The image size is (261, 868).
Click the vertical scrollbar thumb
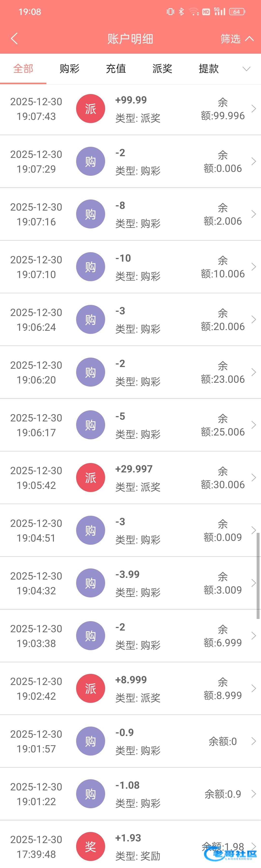click(258, 576)
